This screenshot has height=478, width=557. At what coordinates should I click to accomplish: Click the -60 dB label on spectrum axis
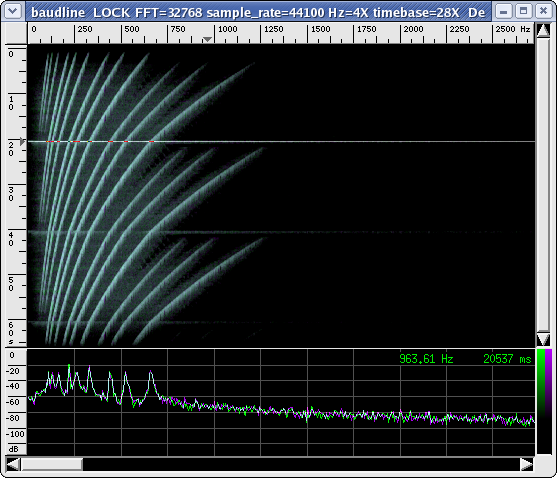coord(14,402)
